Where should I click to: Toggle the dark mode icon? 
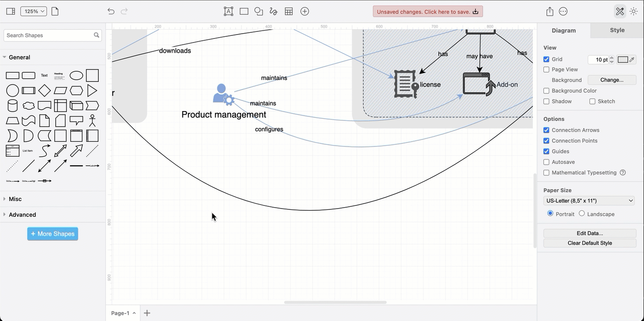[633, 11]
